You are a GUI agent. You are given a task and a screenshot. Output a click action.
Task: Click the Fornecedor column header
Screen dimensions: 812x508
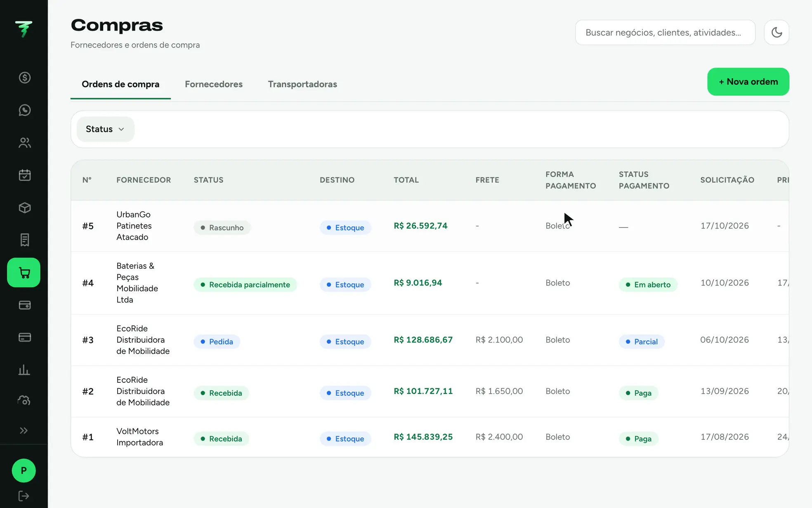pos(144,180)
